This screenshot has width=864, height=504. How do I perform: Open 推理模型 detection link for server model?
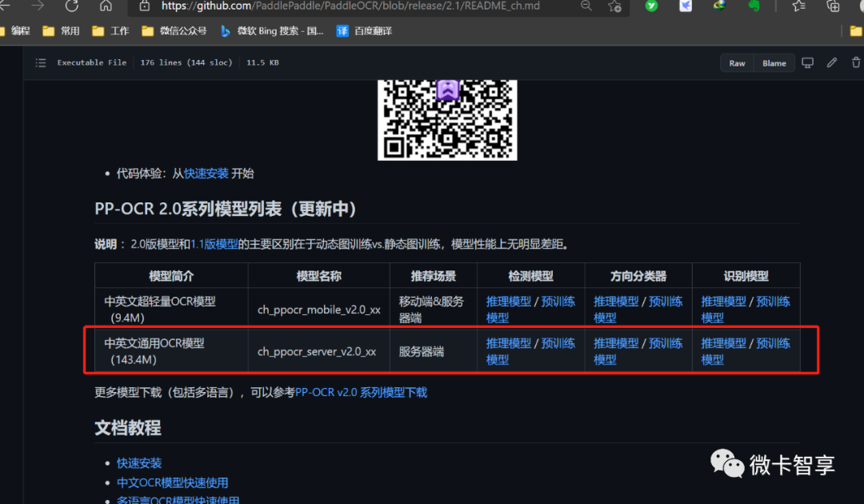(509, 343)
